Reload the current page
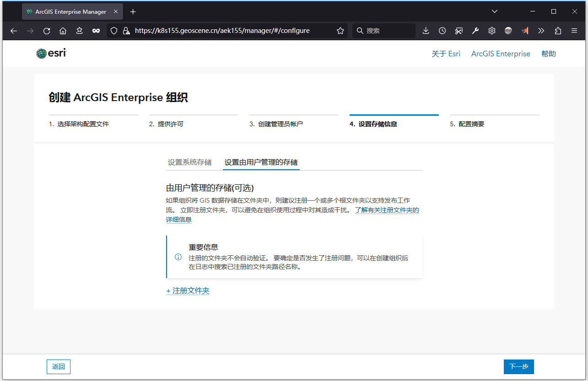 click(47, 31)
